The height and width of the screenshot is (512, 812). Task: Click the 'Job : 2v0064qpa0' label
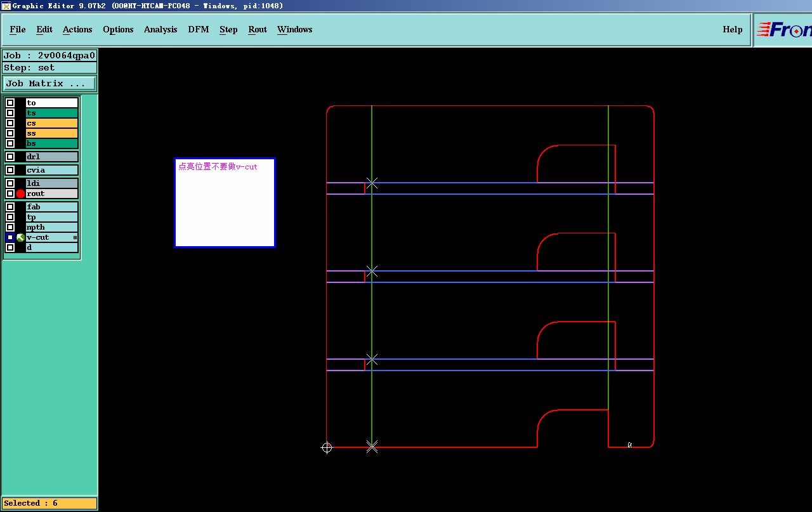coord(49,55)
